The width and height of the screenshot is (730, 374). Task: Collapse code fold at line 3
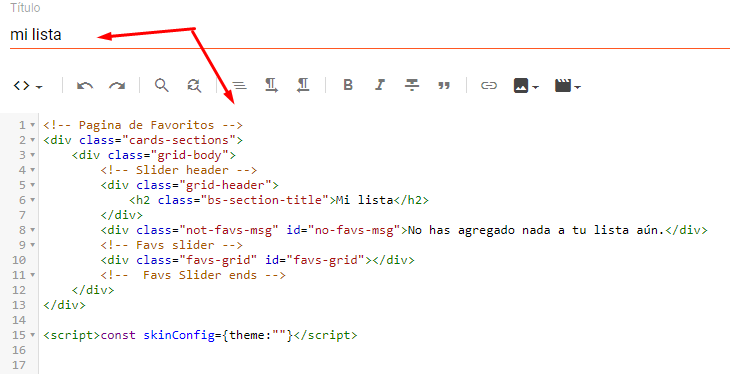click(33, 155)
